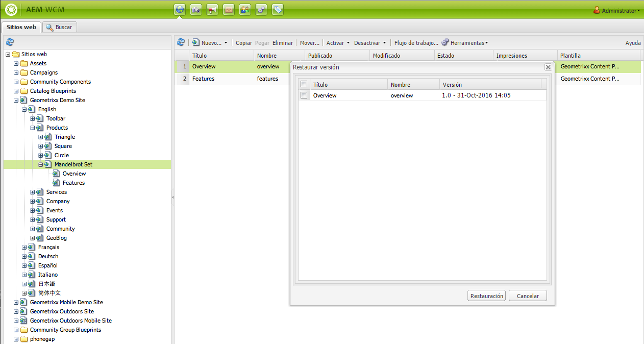Select the Company tree item
This screenshot has height=344, width=644.
(x=58, y=201)
